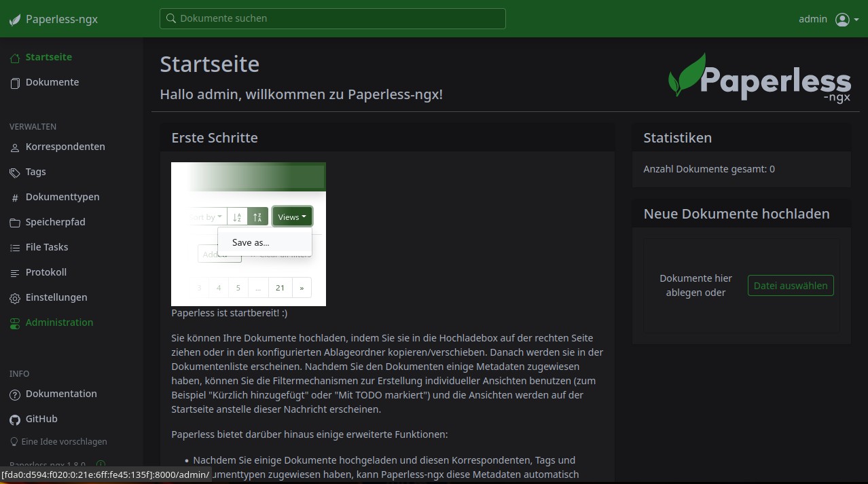Click the Dokumenttypen hash icon
This screenshot has width=868, height=484.
click(15, 198)
